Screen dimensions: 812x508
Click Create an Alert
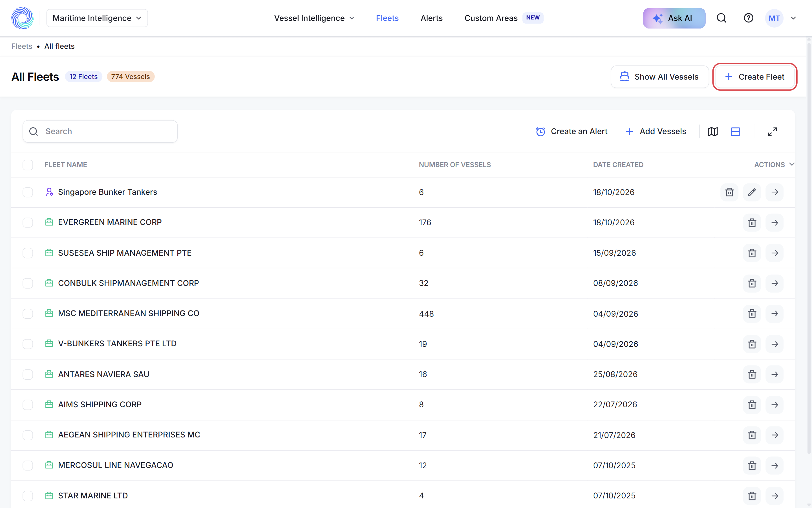[572, 131]
